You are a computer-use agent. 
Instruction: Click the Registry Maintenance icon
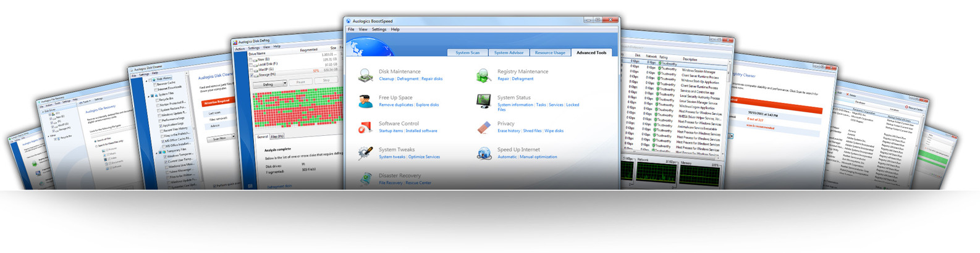483,75
